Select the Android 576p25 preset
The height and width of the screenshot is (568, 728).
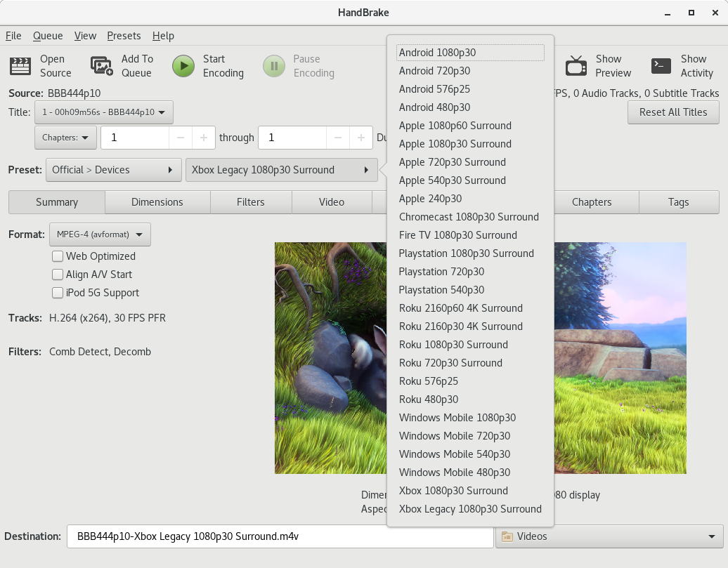pyautogui.click(x=470, y=89)
